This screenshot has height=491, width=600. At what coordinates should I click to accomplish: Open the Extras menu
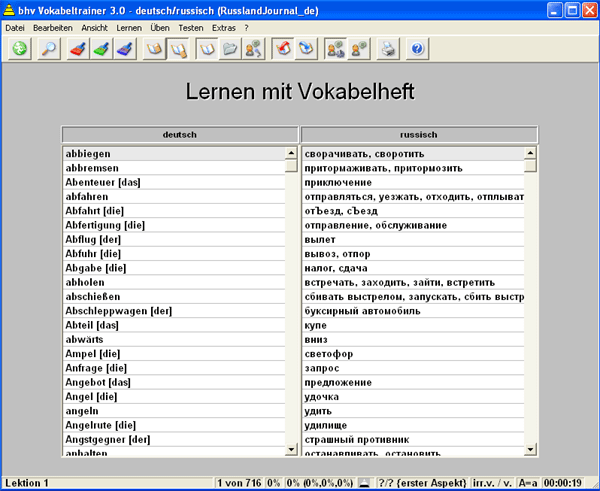coord(224,28)
